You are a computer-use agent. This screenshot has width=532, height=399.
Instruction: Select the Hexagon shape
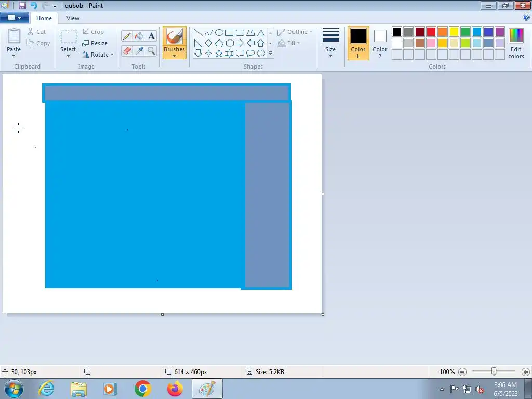tap(230, 43)
